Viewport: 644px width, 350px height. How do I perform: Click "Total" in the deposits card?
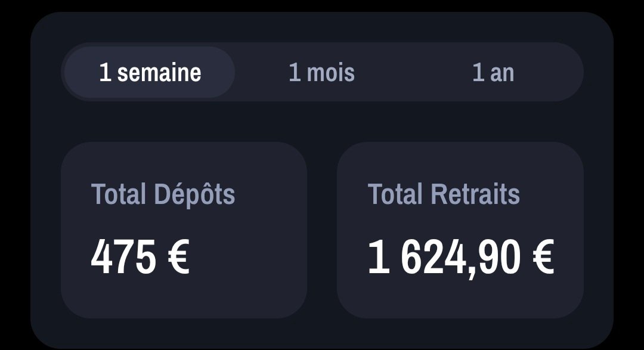[x=118, y=194]
